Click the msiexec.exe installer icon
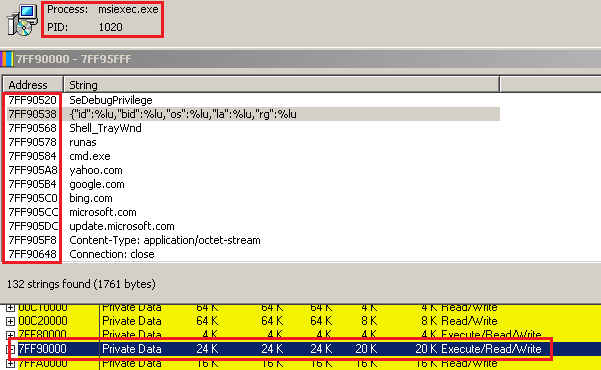The image size is (601, 370). pyautogui.click(x=22, y=20)
